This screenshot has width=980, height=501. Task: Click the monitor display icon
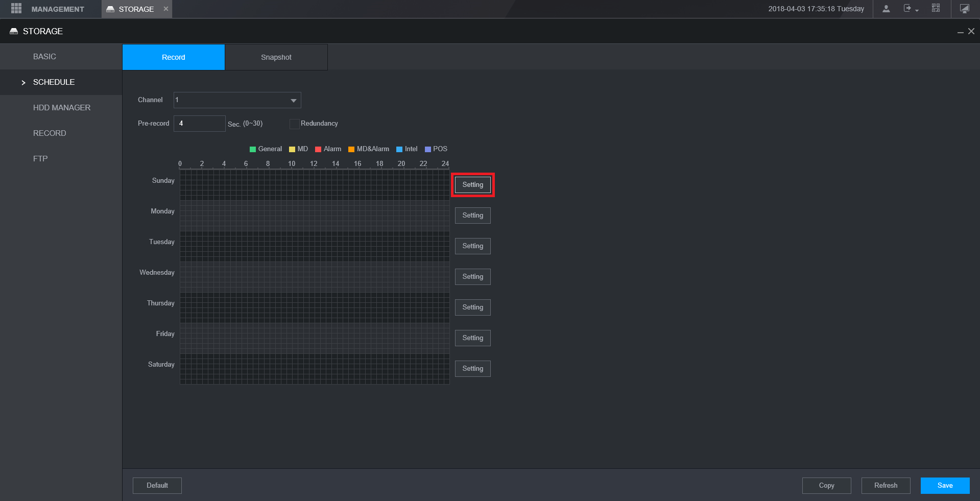tap(964, 9)
